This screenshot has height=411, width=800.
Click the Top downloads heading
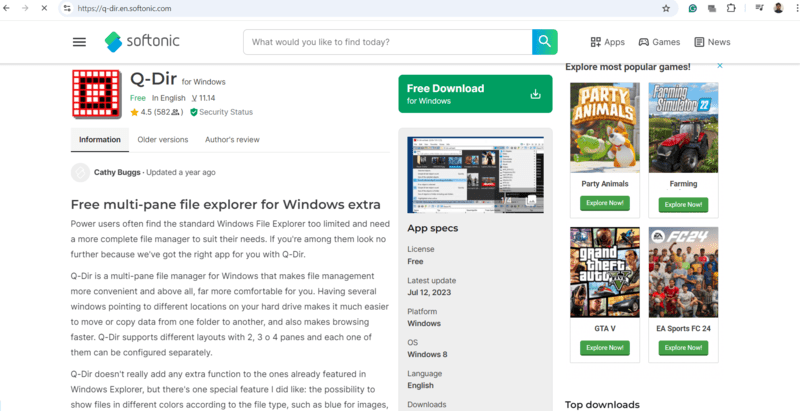(602, 405)
